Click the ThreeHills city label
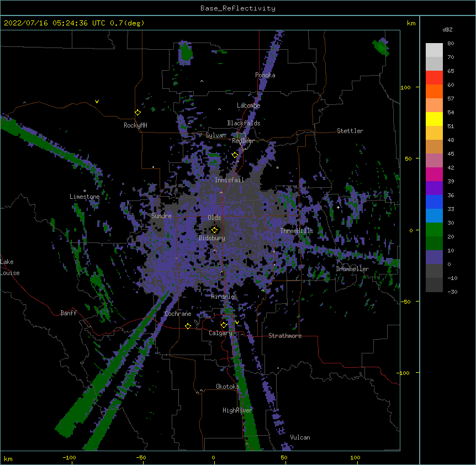The height and width of the screenshot is (465, 476). click(297, 231)
